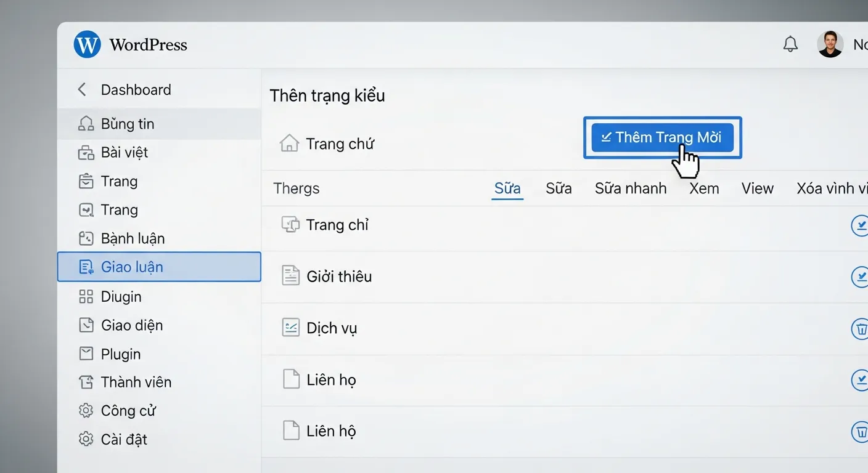Click the Diugin grid icon
This screenshot has height=473, width=868.
coord(86,297)
